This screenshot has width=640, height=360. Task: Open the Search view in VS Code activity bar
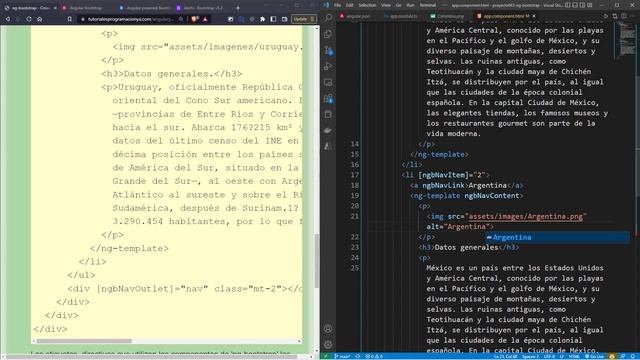click(x=328, y=17)
